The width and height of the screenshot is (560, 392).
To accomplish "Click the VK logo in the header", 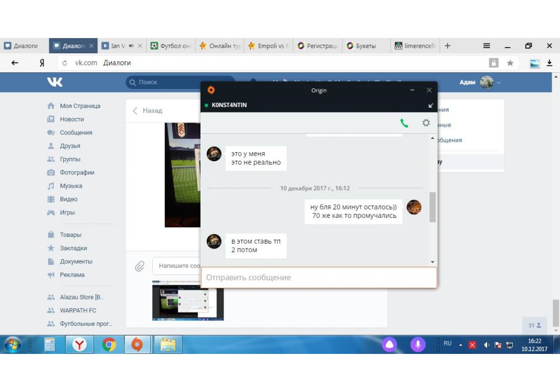I will pos(55,82).
